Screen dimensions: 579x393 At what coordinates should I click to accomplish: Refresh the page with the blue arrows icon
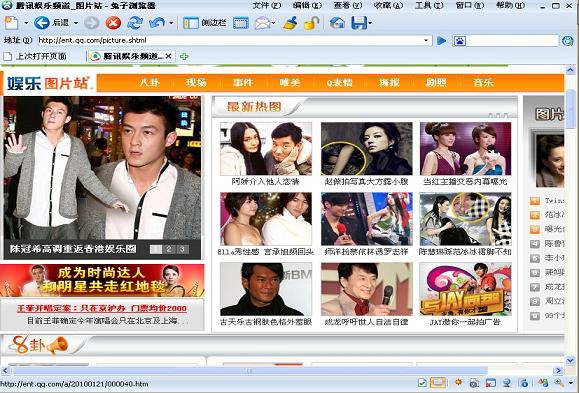click(135, 23)
